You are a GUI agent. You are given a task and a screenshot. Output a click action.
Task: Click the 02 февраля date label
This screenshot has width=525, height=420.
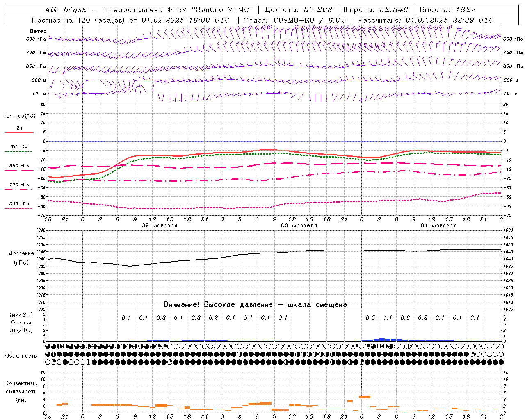point(160,226)
